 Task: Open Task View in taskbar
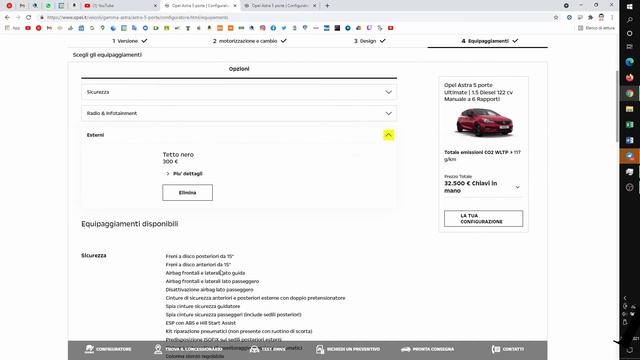pyautogui.click(x=629, y=47)
